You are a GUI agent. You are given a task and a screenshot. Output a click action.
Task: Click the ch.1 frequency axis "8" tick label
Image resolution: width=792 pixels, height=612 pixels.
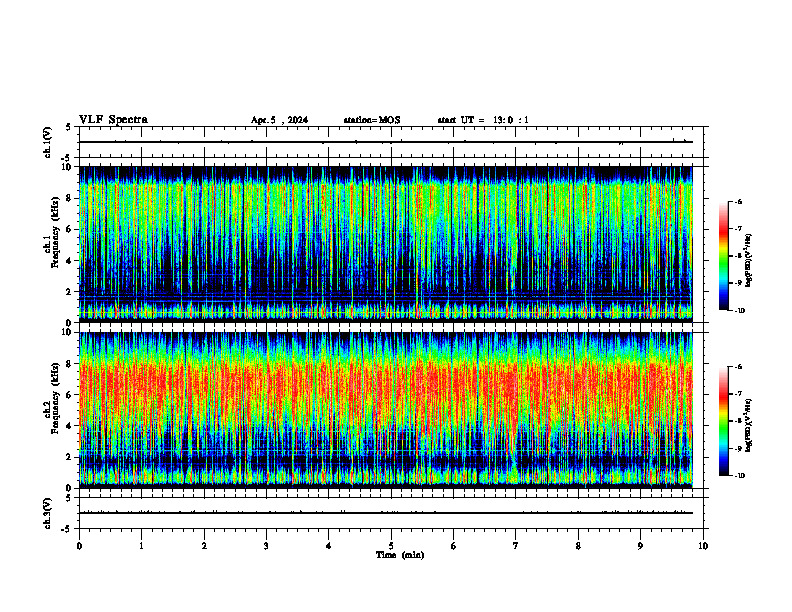(x=69, y=198)
